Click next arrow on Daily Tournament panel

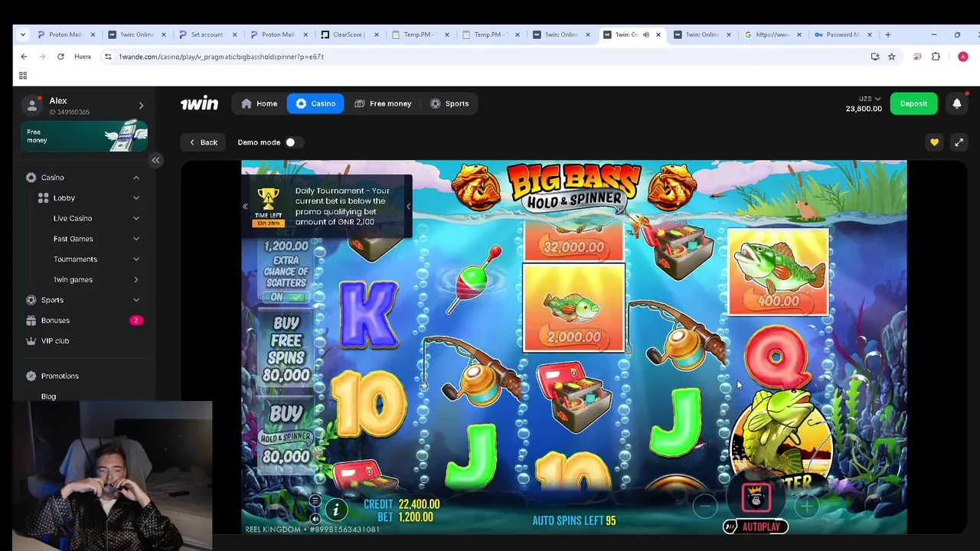tap(408, 206)
